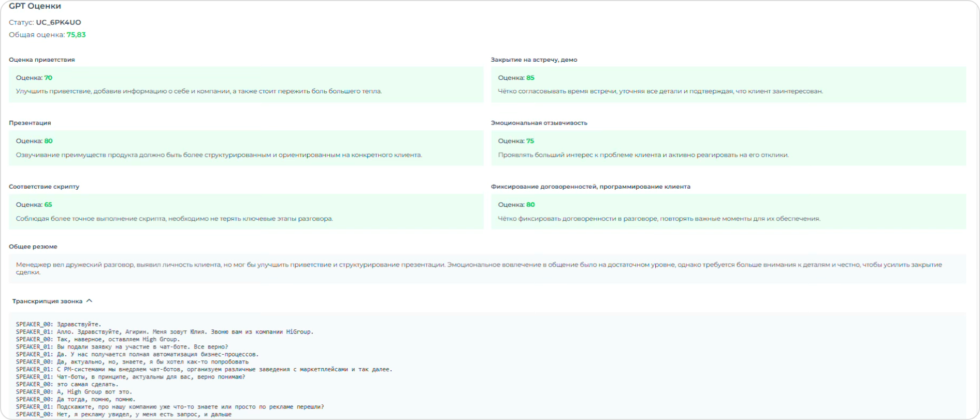
Task: Select the Закрытие на встречу, демо title
Action: (x=534, y=60)
